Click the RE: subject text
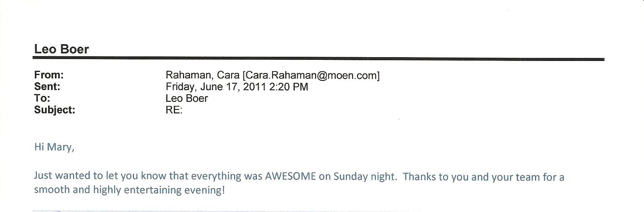The width and height of the screenshot is (644, 212). coord(174,110)
